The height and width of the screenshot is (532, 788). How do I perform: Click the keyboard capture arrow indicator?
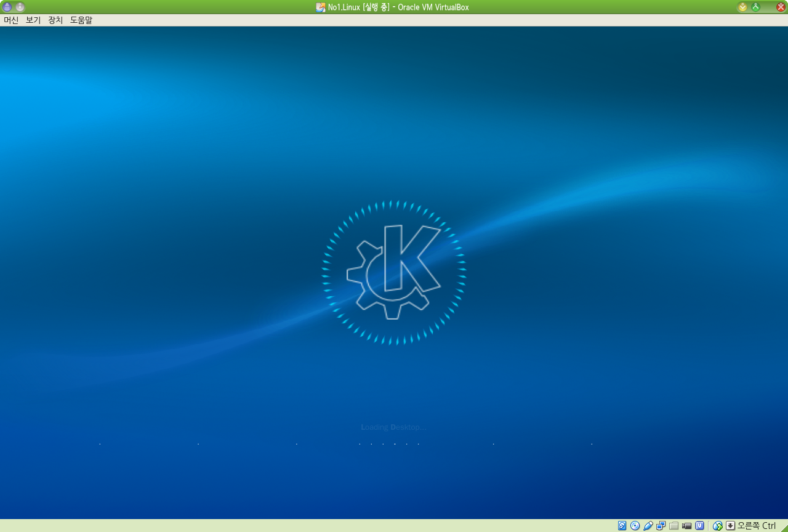(731, 526)
